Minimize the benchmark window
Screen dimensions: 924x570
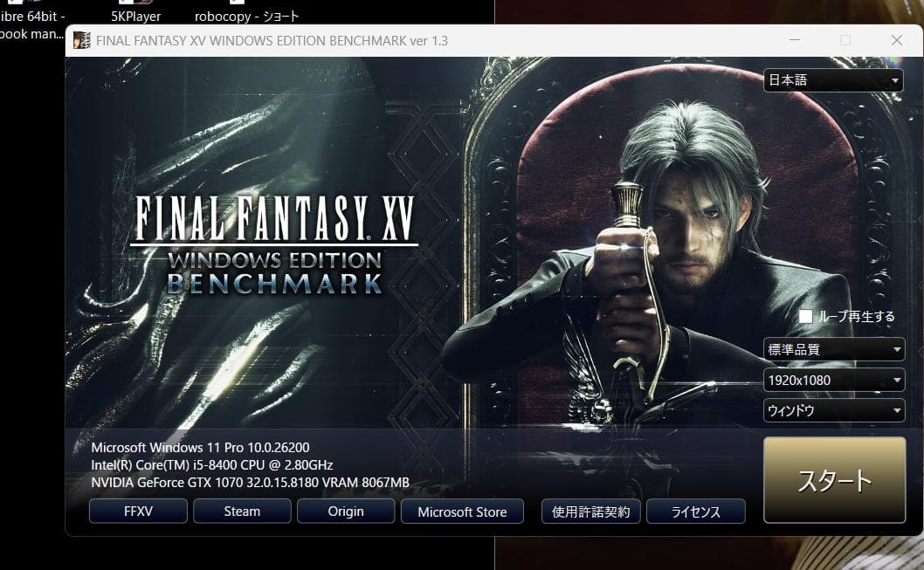(x=794, y=40)
